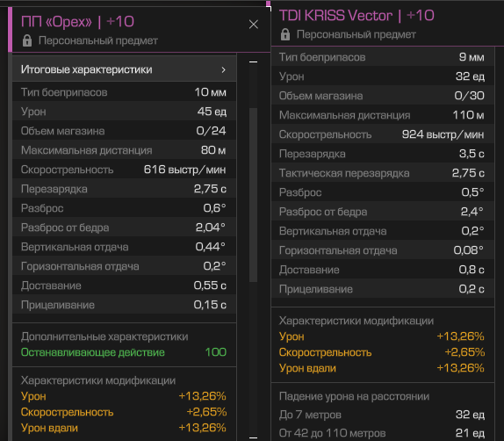Click Прицеливание 0,2 с row
The image size is (504, 441).
pos(383,289)
